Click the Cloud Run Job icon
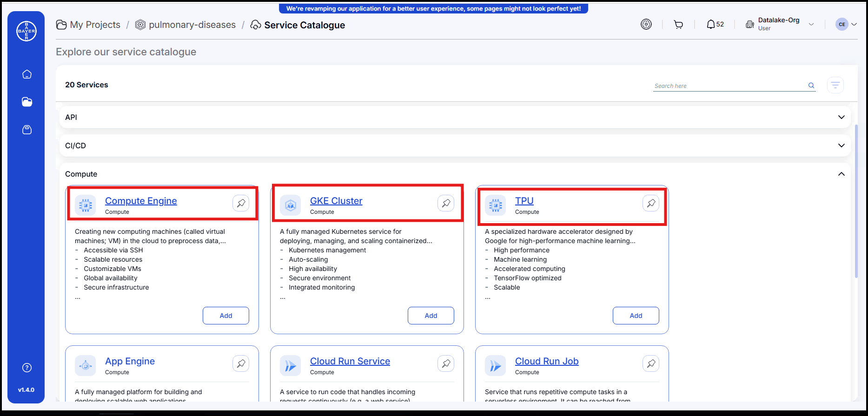 496,366
